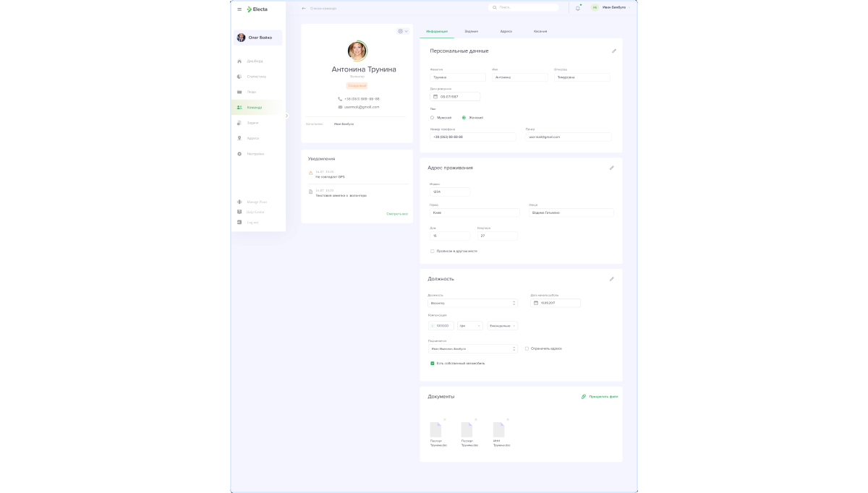This screenshot has width=868, height=493.
Task: Open the hamburger menu next to Electa logo
Action: pos(239,9)
